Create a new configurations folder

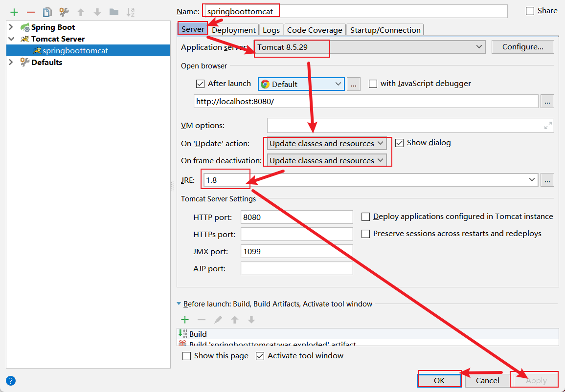coord(114,12)
